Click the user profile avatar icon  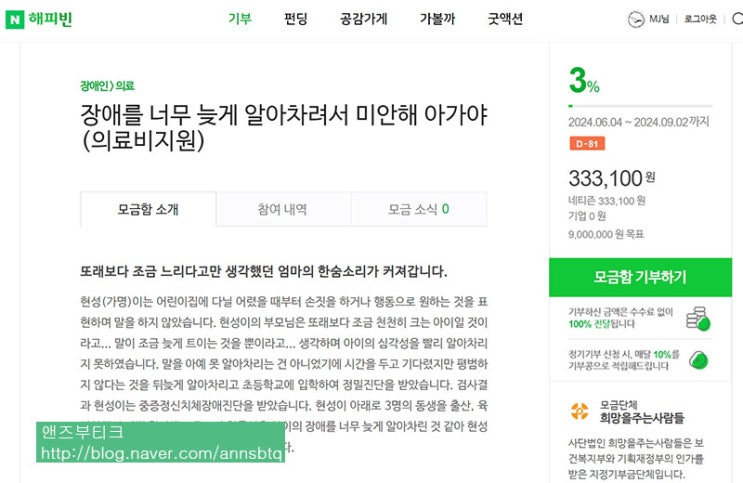(x=636, y=19)
